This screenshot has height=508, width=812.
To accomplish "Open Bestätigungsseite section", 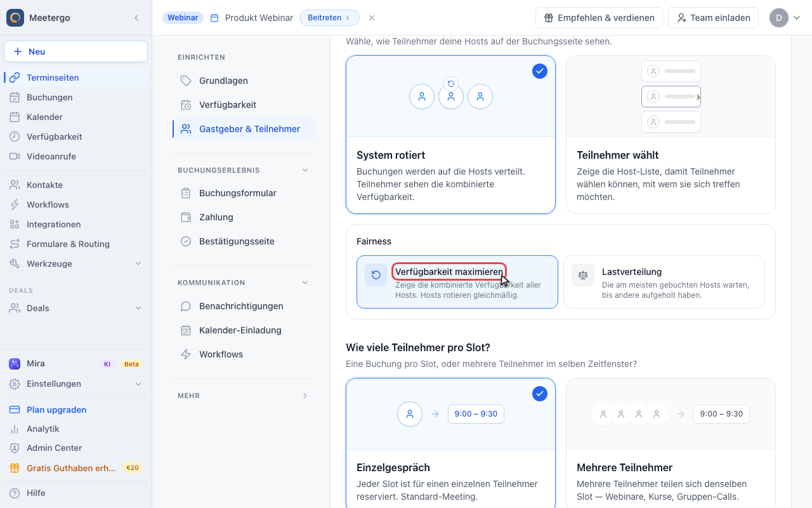I will (x=244, y=241).
